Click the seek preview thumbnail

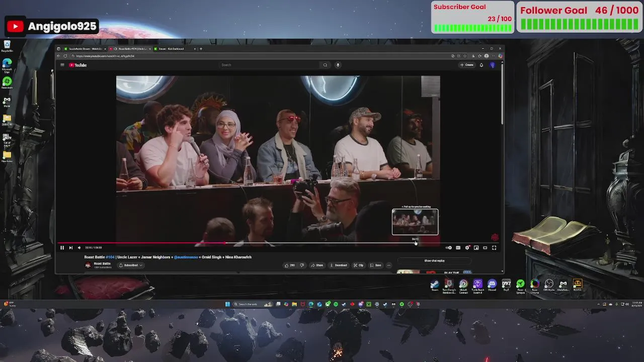[x=415, y=222]
